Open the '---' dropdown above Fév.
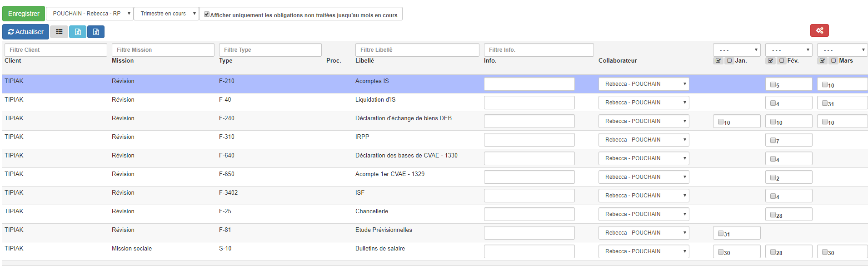The image size is (868, 270). coord(789,50)
